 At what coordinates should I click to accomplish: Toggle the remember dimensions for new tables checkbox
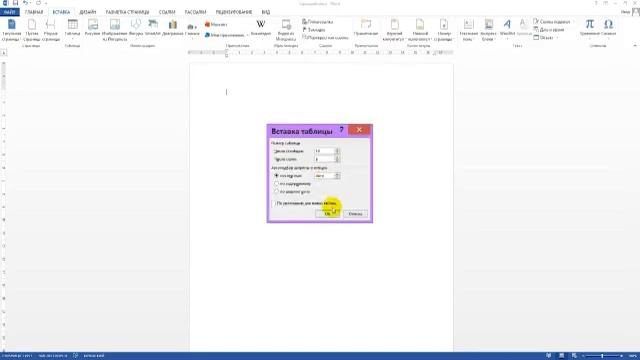tap(273, 203)
